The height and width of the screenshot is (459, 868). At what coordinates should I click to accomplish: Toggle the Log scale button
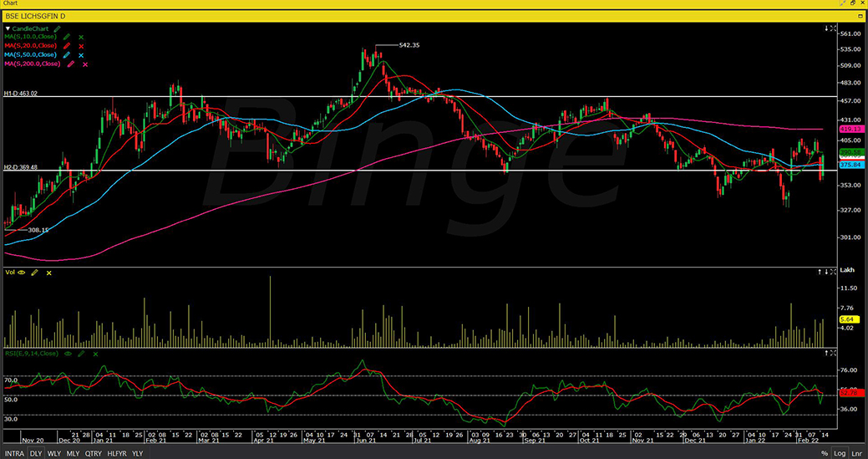point(840,453)
